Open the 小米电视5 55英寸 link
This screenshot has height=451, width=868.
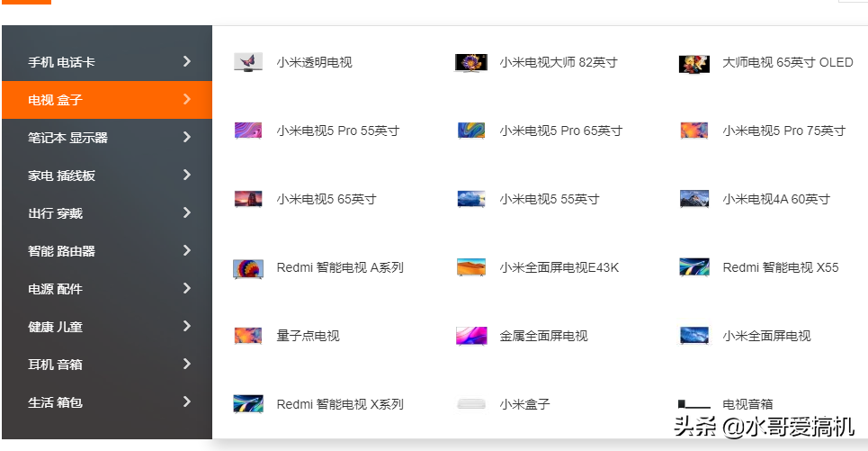pos(550,199)
